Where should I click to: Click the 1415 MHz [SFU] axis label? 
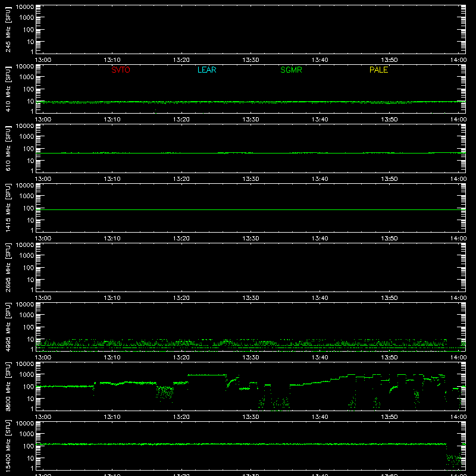[x=8, y=208]
